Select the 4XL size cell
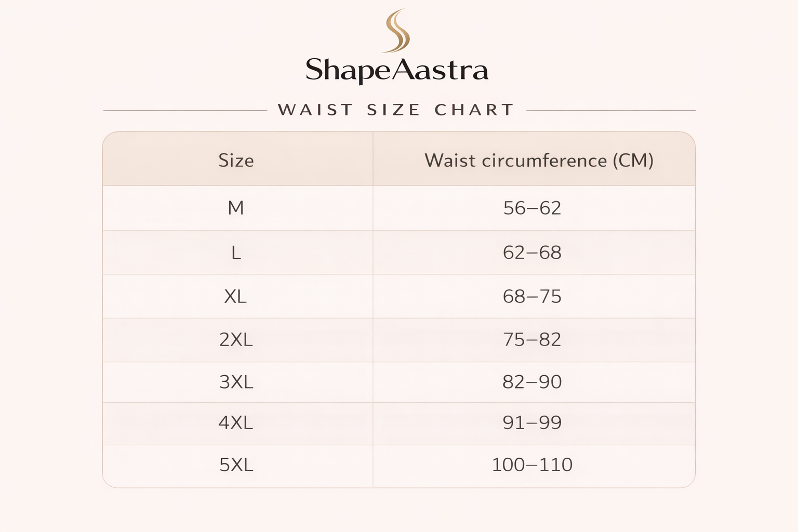The width and height of the screenshot is (798, 532). (x=236, y=423)
